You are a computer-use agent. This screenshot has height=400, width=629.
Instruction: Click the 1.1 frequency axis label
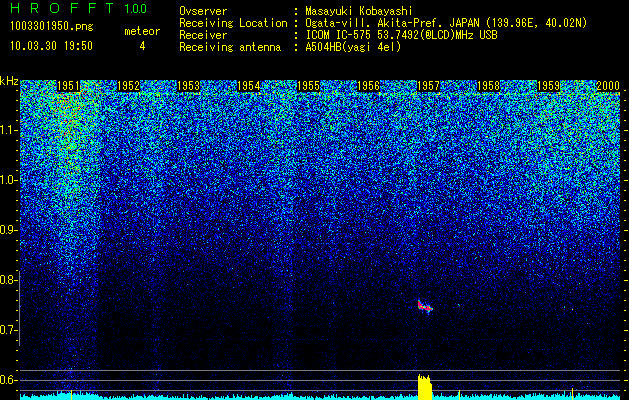(x=8, y=130)
